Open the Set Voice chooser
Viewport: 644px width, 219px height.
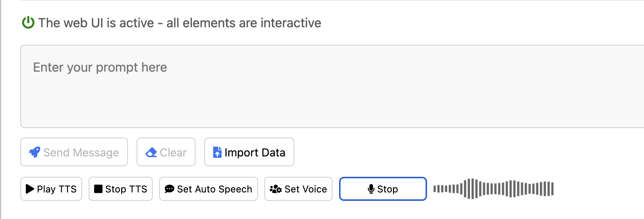pos(298,189)
